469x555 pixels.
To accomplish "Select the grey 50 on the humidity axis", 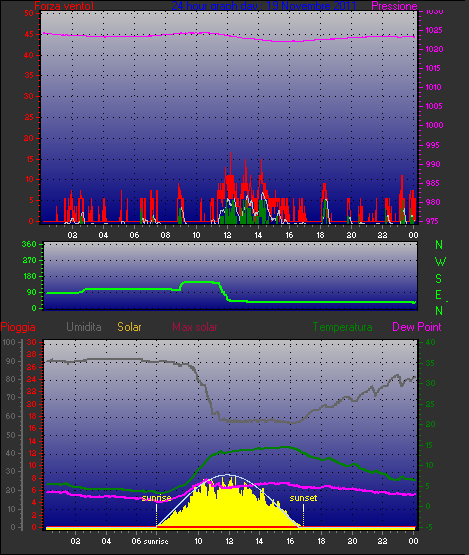I will 11,435.
